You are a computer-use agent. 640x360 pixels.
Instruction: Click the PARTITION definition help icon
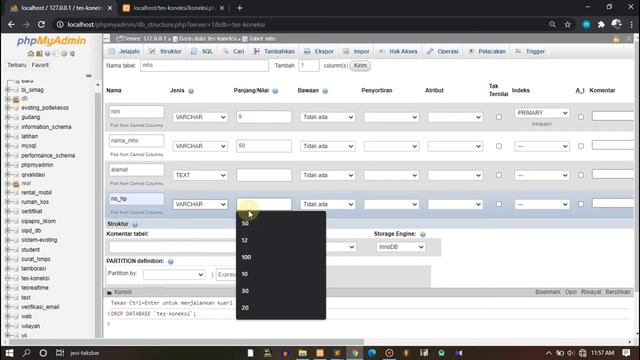pos(171,262)
